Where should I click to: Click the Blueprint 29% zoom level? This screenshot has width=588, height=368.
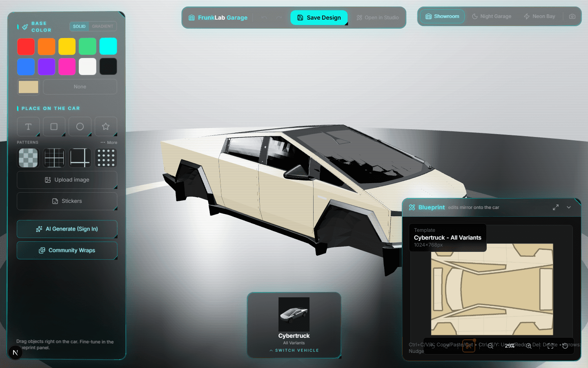[x=510, y=346]
